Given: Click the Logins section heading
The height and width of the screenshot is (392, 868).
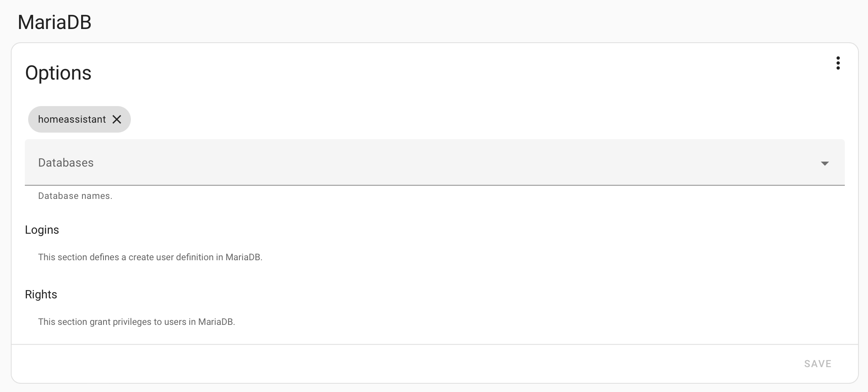Looking at the screenshot, I should pyautogui.click(x=42, y=230).
